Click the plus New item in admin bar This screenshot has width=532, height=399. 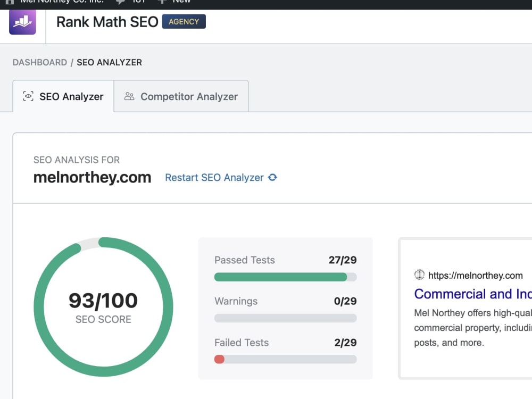(x=175, y=2)
